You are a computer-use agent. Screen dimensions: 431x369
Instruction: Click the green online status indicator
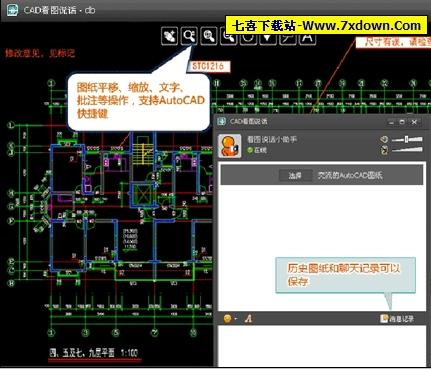[x=249, y=150]
